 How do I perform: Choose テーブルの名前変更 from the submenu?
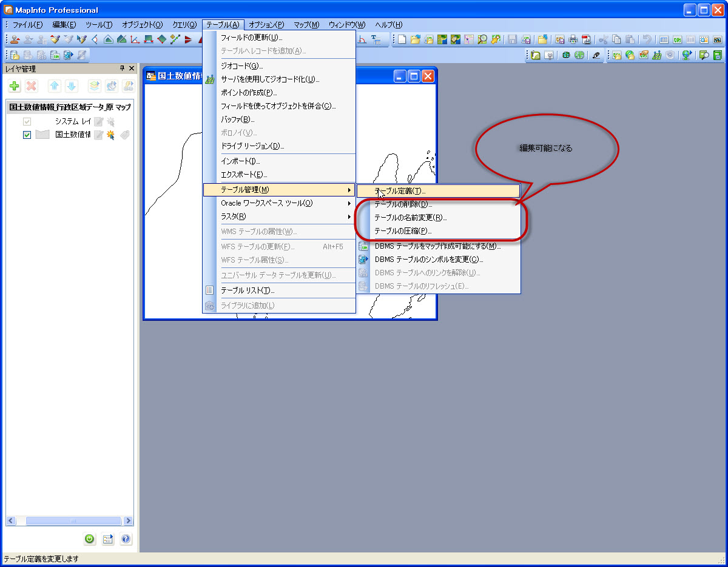438,218
